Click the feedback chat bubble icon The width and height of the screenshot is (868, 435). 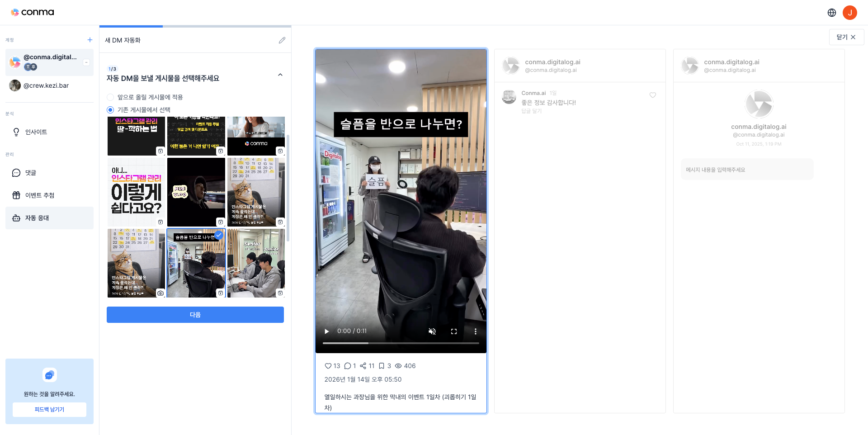49,375
